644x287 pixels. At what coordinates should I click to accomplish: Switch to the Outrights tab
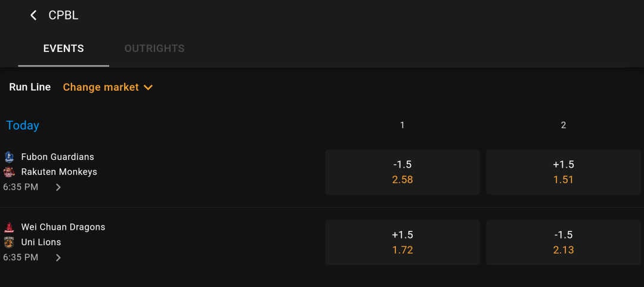tap(154, 48)
